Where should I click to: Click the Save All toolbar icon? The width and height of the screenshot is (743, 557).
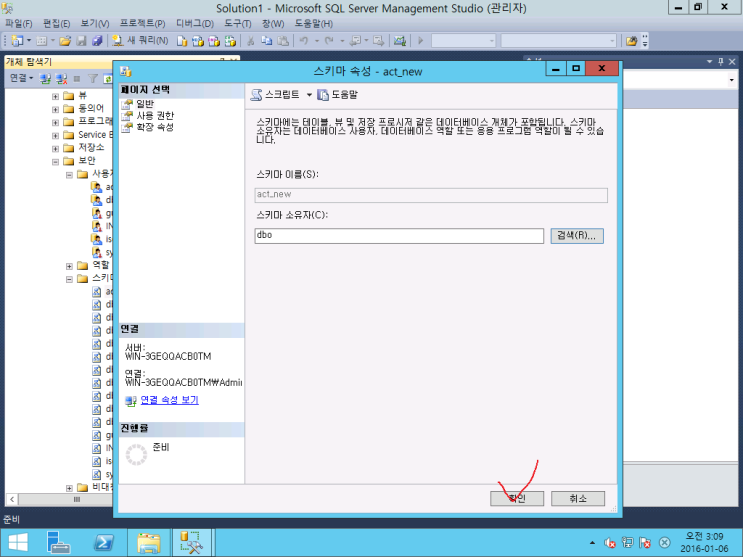[x=97, y=41]
